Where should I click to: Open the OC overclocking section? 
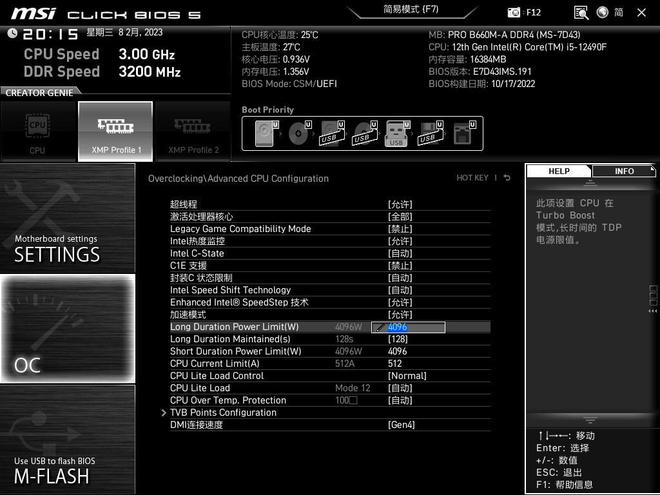pyautogui.click(x=67, y=329)
